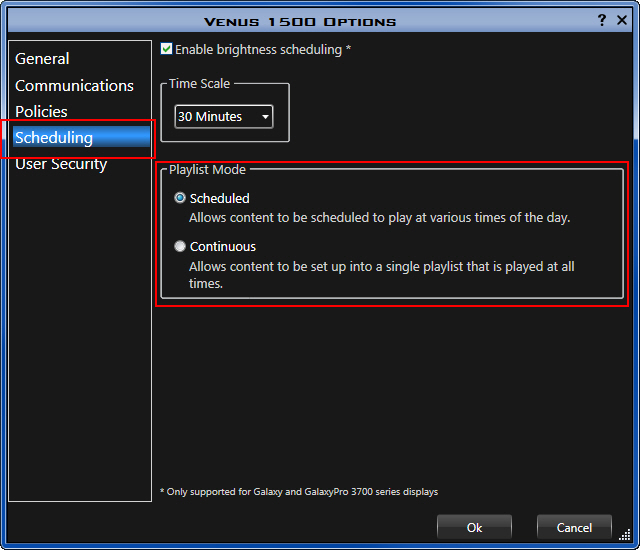Viewport: 640px width, 550px height.
Task: Open the User Security category
Action: tap(61, 164)
